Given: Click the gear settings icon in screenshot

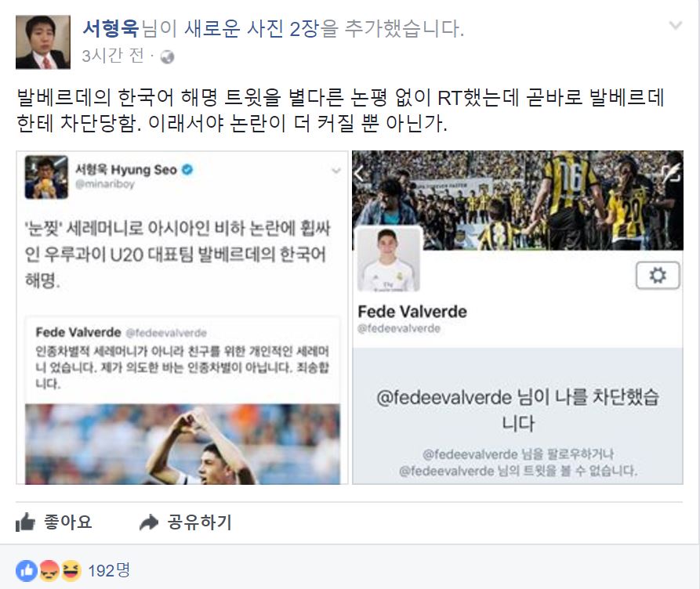Looking at the screenshot, I should pyautogui.click(x=658, y=276).
